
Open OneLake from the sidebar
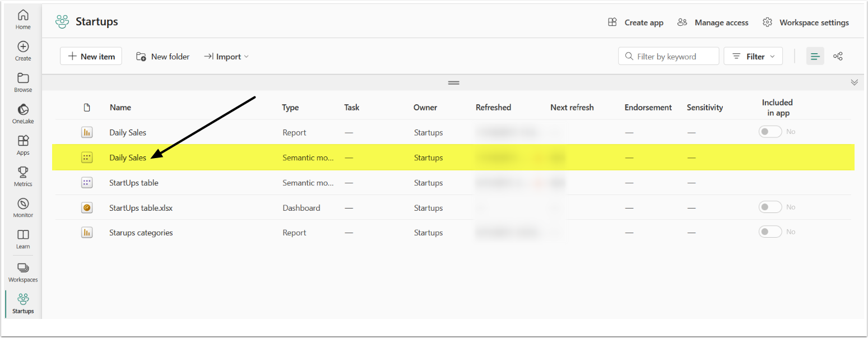coord(23,113)
